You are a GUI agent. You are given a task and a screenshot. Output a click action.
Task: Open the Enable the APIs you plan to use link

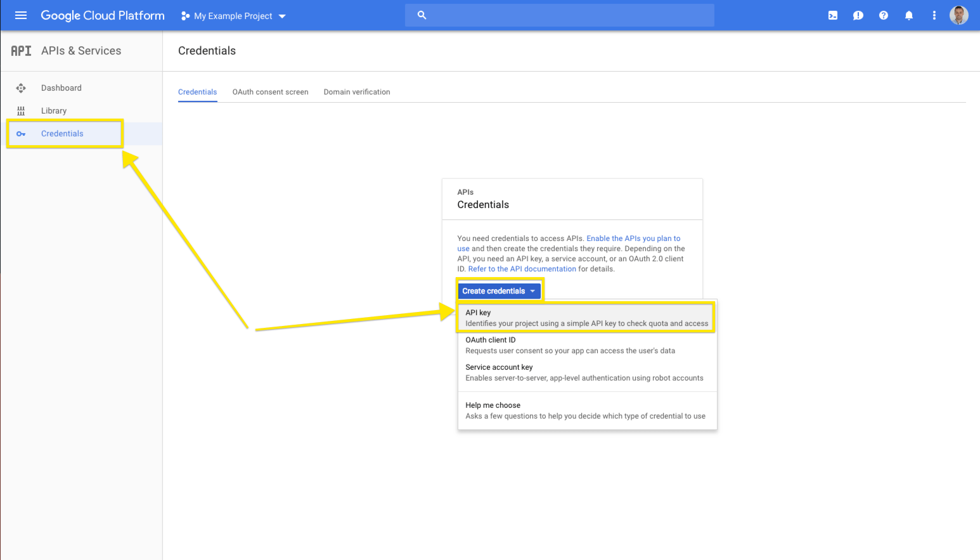(x=633, y=238)
